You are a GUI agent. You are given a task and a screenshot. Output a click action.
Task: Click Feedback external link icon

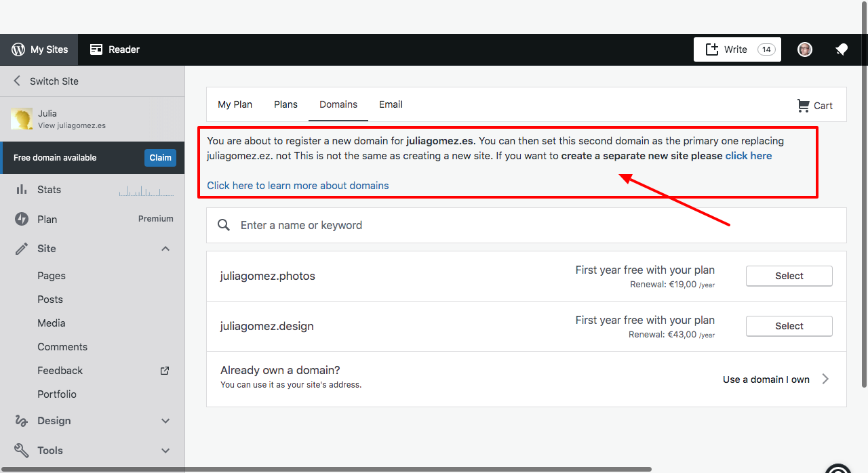click(x=165, y=371)
